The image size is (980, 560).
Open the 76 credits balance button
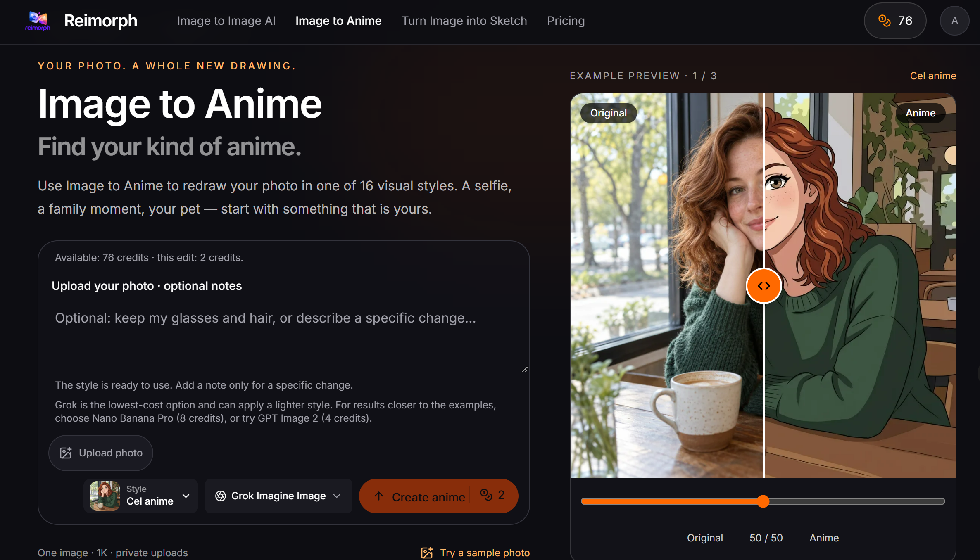point(895,21)
